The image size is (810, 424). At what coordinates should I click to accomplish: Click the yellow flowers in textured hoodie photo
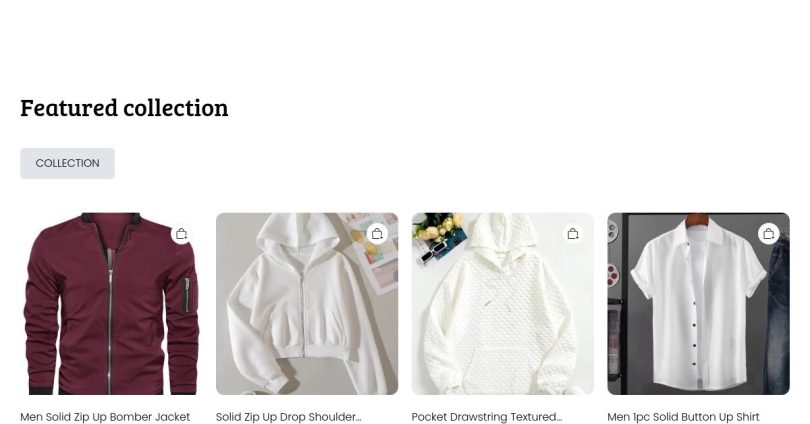coord(441,228)
